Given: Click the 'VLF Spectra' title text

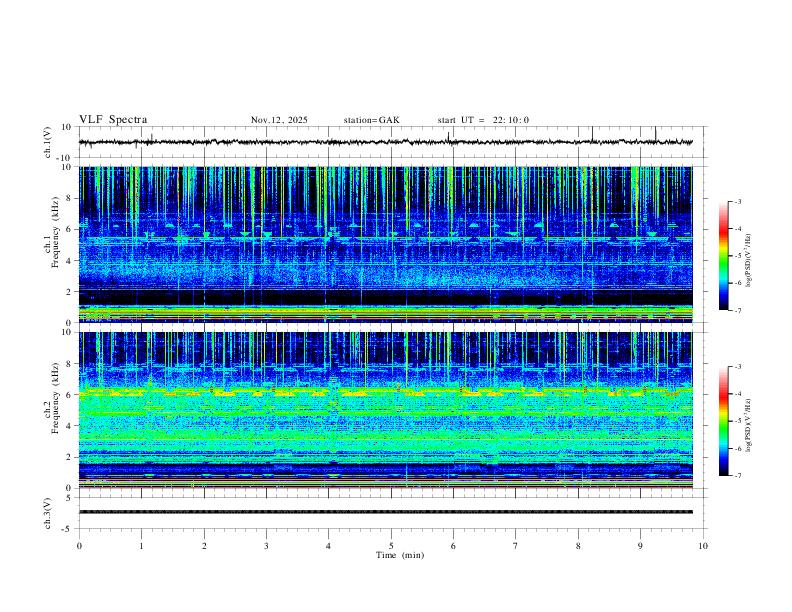Looking at the screenshot, I should pos(113,120).
